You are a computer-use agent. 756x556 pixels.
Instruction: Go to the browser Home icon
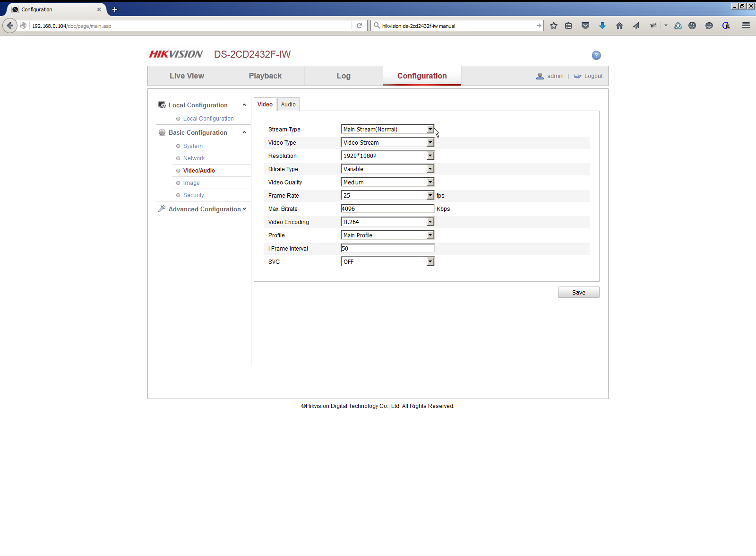click(619, 26)
